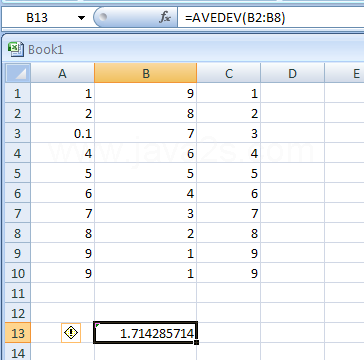Click the formula bar with =AVEDEV(B2:B8)

click(x=270, y=18)
